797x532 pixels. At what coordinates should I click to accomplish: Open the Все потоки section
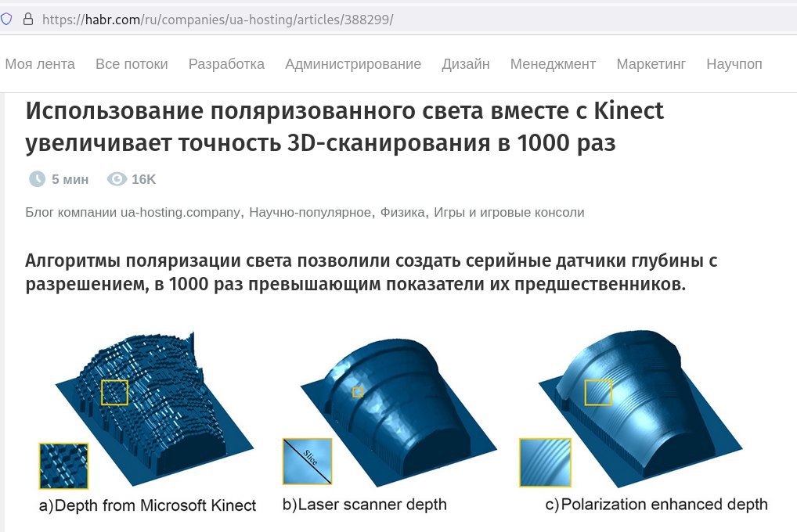pyautogui.click(x=132, y=64)
